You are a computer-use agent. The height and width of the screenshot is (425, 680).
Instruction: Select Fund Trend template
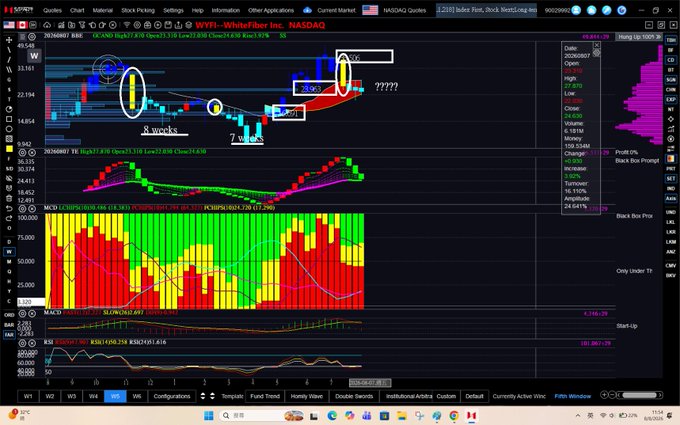tap(265, 396)
